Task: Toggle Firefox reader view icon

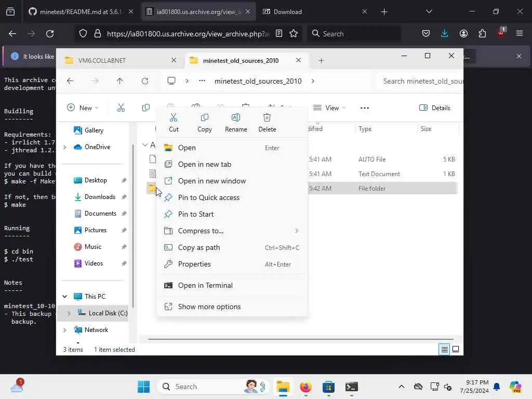Action: [279, 34]
